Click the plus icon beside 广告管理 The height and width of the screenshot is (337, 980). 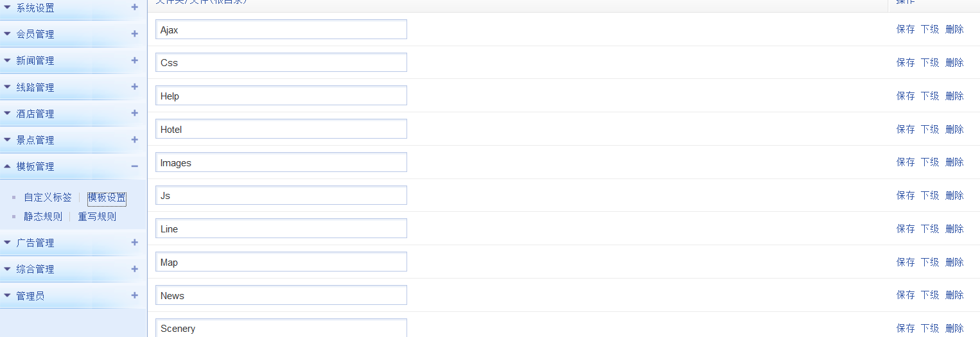pyautogui.click(x=134, y=243)
